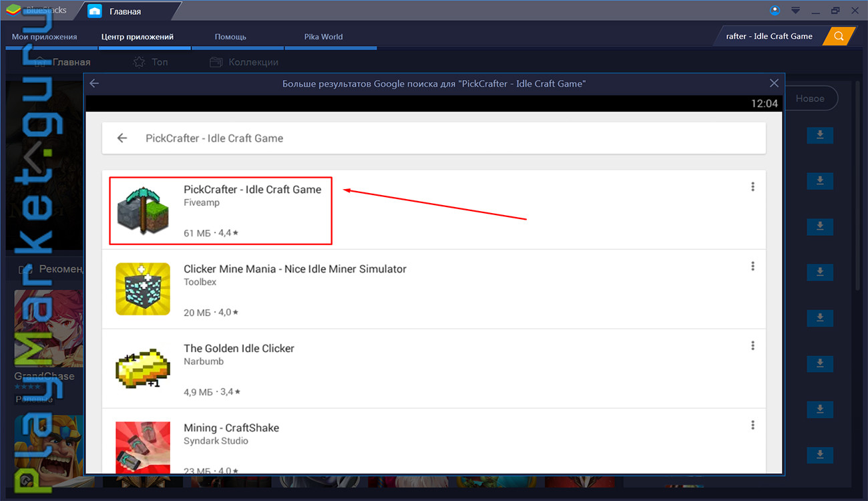868x501 pixels.
Task: Click the BlueStacks logo in the title bar
Action: [x=14, y=11]
